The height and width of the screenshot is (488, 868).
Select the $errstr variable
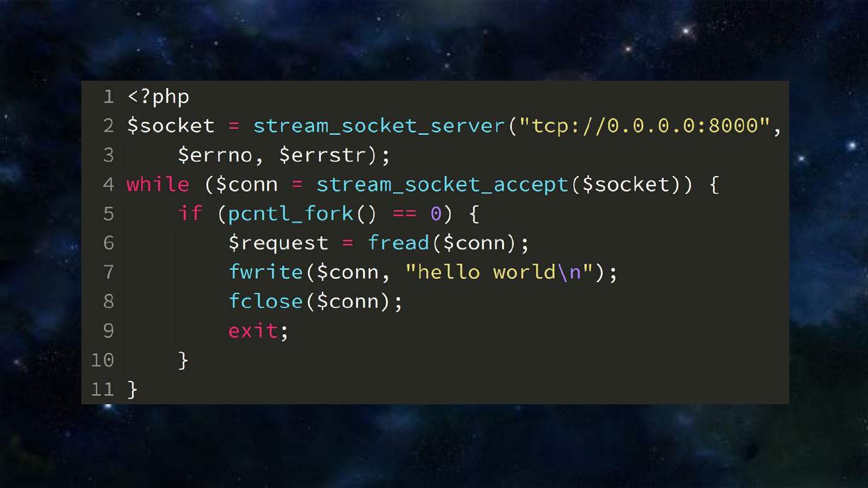322,155
